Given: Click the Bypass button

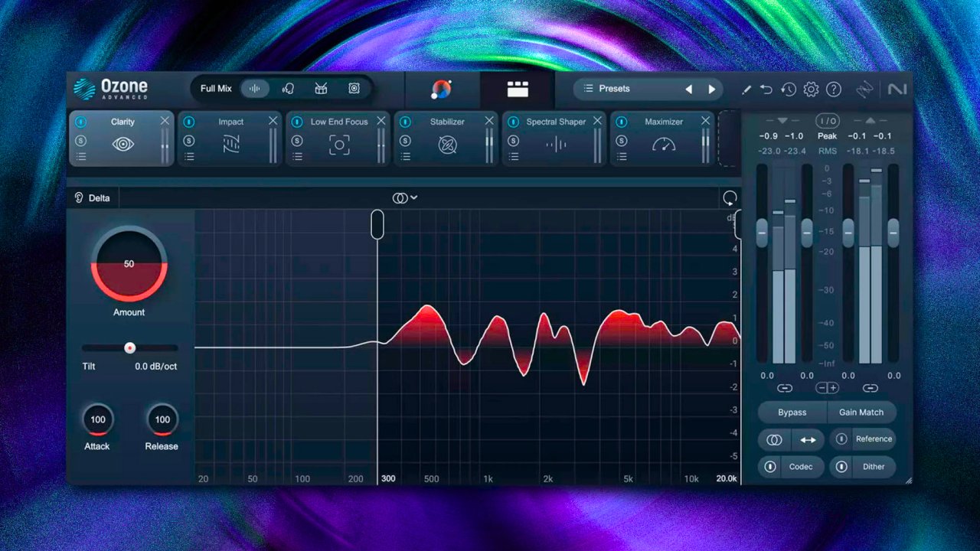Looking at the screenshot, I should [792, 412].
